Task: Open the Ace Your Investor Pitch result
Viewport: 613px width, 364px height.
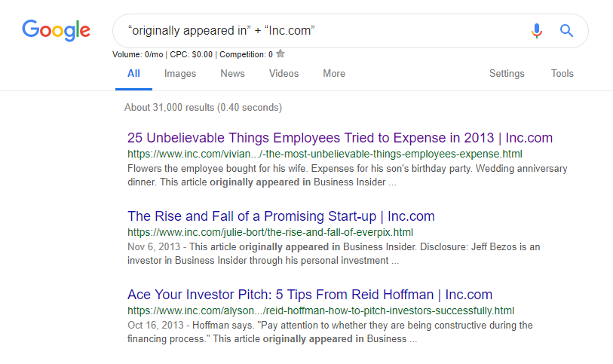Action: point(310,295)
